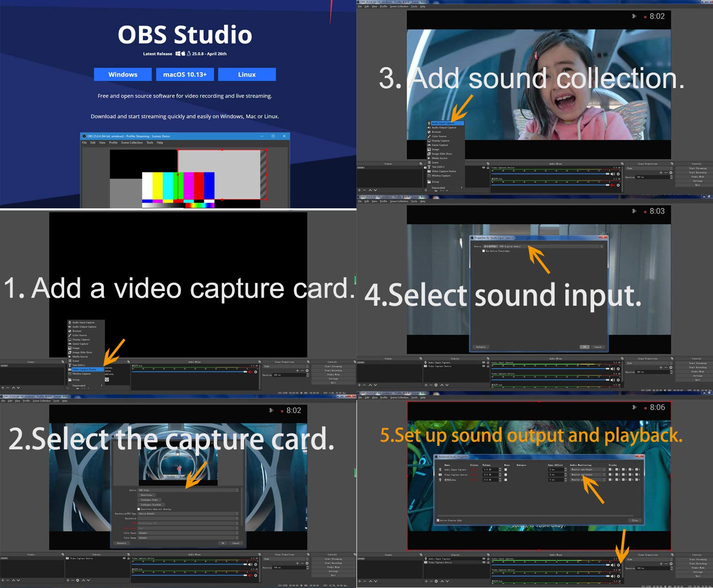Viewport: 713px width, 588px height.
Task: Click Sync Offset field for Audio Input Capture row
Action: (x=557, y=469)
